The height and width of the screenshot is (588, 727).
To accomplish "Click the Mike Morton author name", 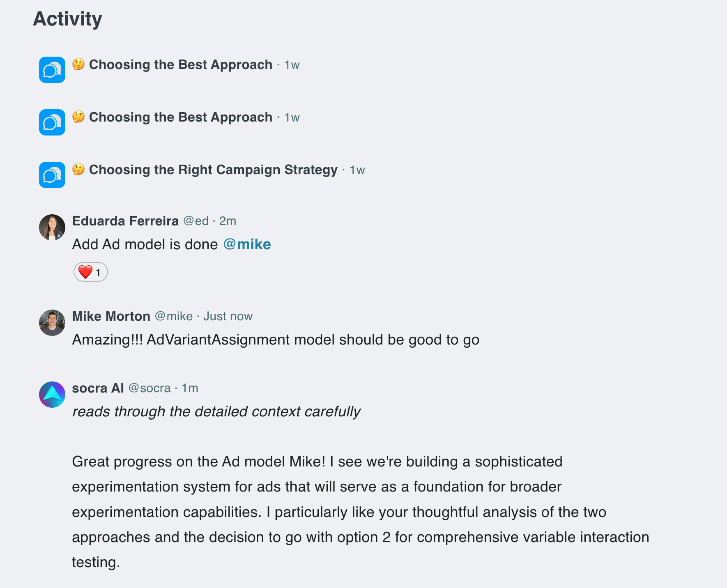I will coord(111,317).
